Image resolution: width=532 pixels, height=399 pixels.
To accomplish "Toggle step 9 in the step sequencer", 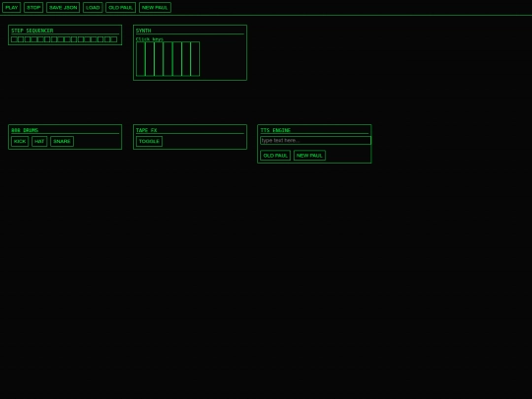I will click(x=67, y=39).
